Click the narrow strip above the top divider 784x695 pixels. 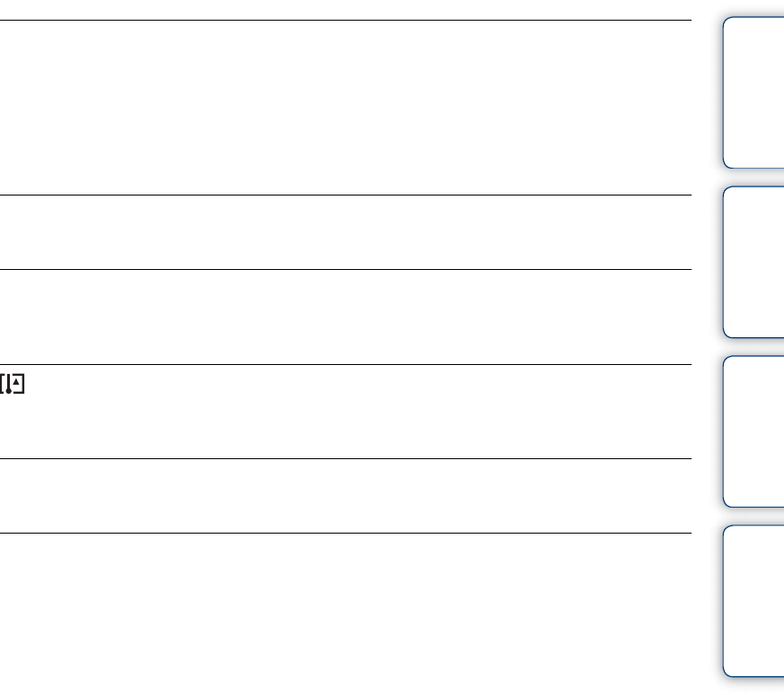pyautogui.click(x=345, y=9)
